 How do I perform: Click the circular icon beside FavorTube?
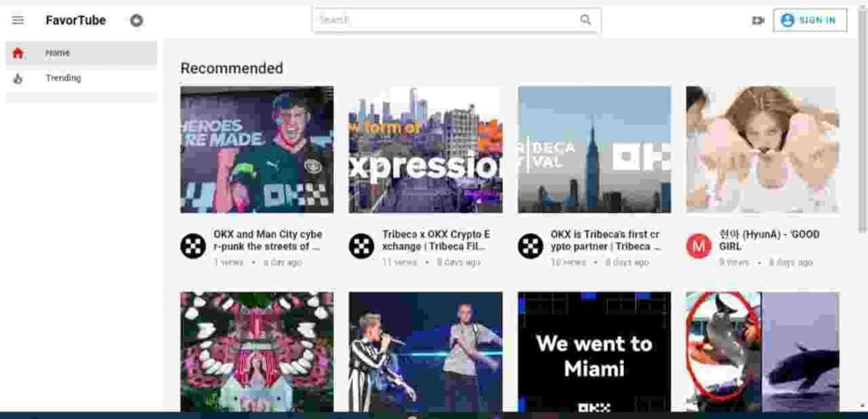[x=136, y=20]
